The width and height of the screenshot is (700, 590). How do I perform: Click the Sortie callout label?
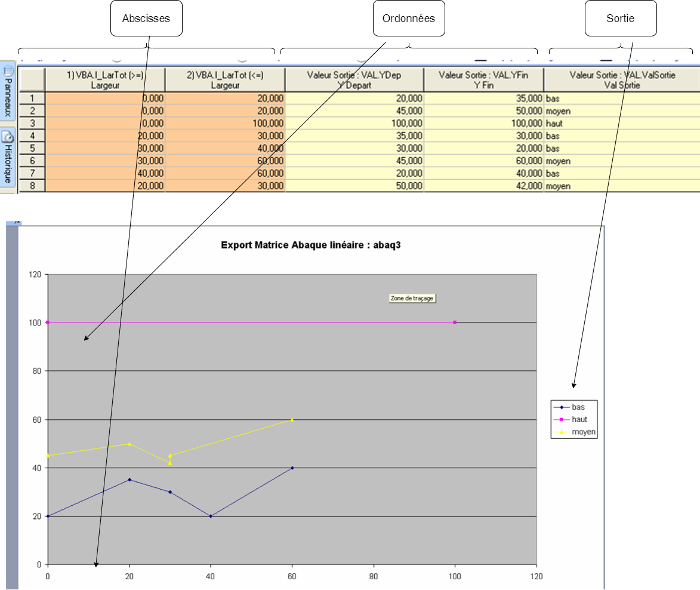coord(621,18)
